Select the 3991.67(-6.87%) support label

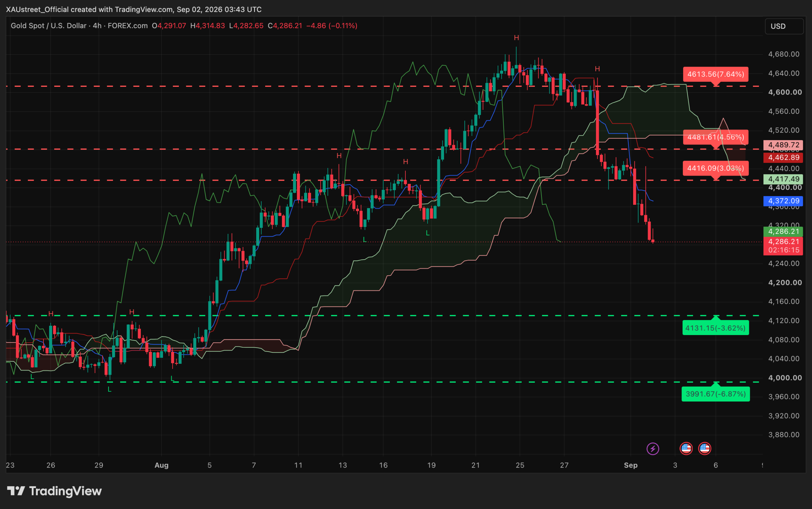716,394
